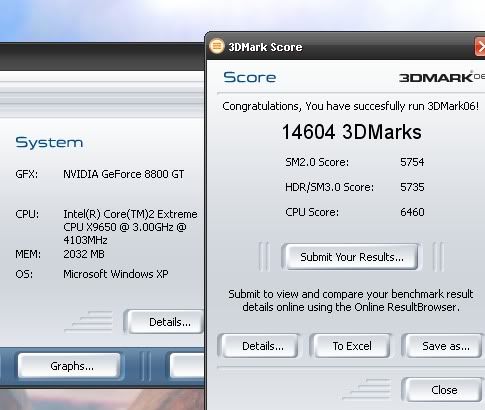Click Microsoft Windows XP OS text

pos(116,274)
